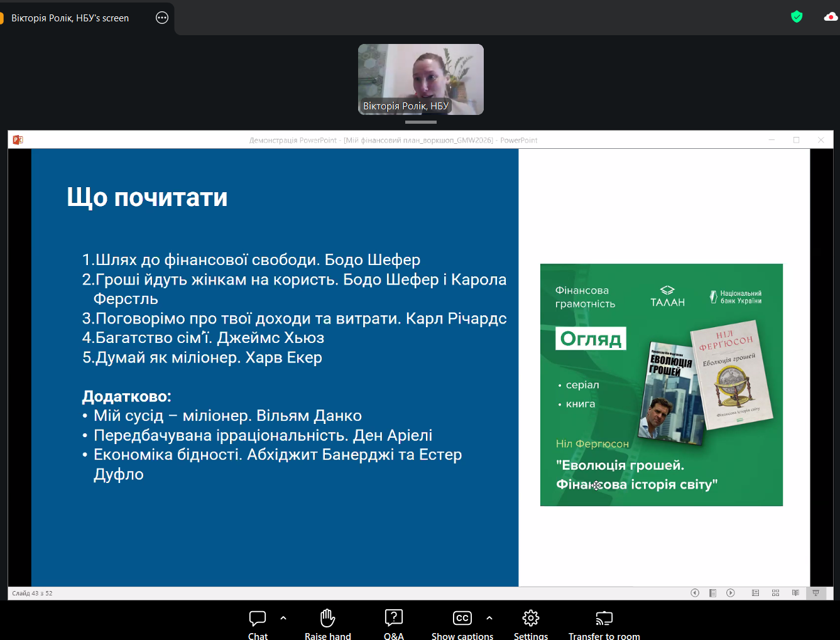
Task: Click the speaker video thumbnail
Action: click(x=420, y=79)
